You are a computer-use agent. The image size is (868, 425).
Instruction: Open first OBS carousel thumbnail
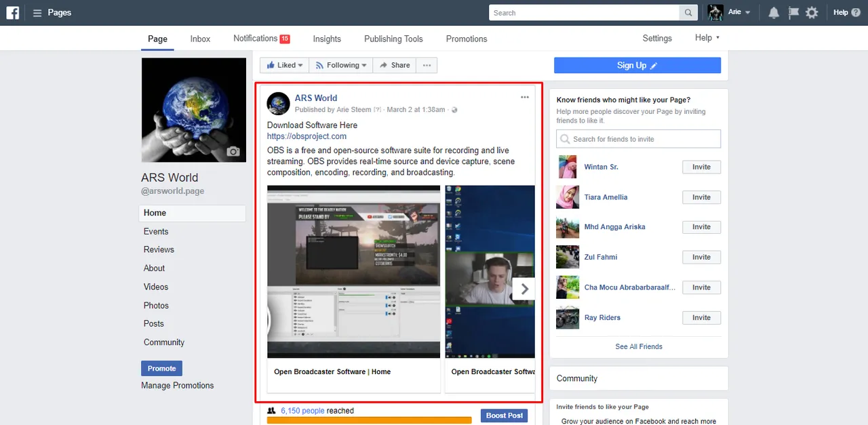(354, 272)
